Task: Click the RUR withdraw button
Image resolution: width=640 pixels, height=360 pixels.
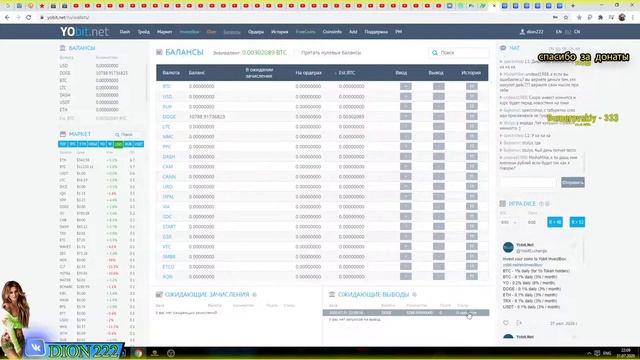Action: (439, 107)
